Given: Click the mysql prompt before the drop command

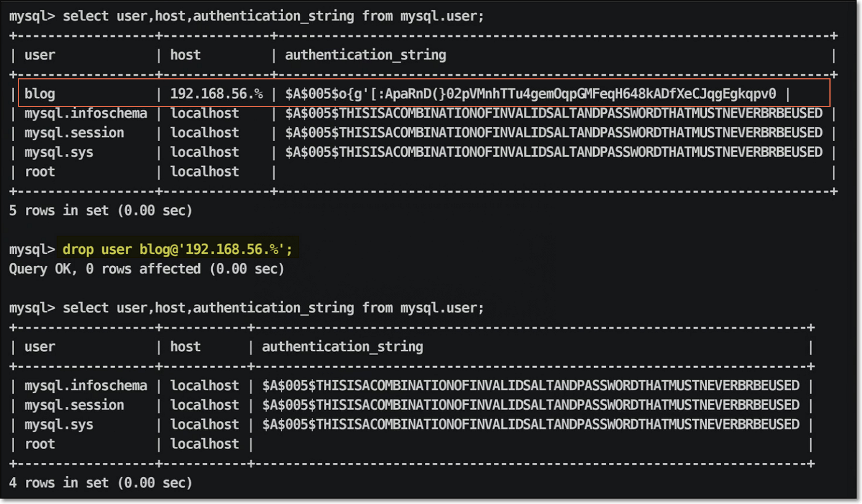Looking at the screenshot, I should click(32, 250).
